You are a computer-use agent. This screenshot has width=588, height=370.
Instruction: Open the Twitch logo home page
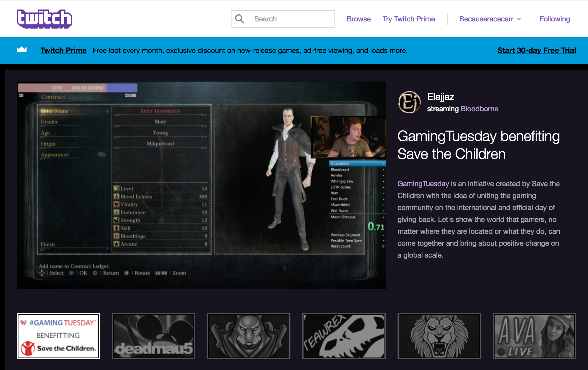coord(44,19)
